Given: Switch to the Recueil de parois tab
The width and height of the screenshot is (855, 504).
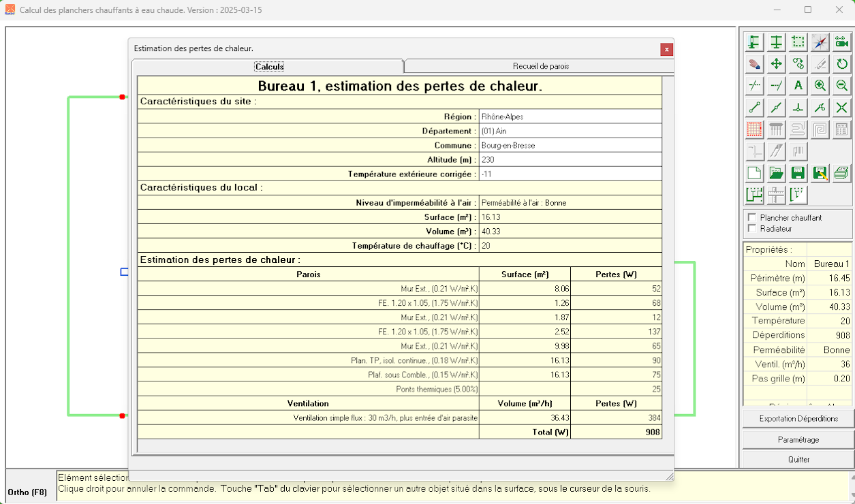Looking at the screenshot, I should [x=540, y=66].
